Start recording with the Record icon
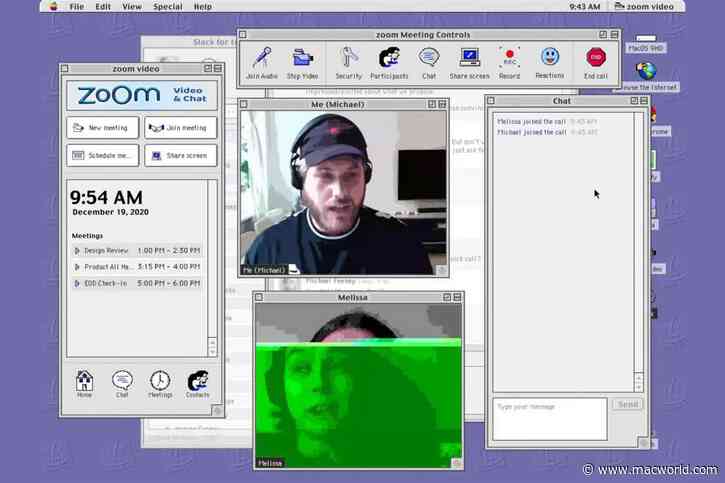The image size is (725, 483). click(510, 57)
